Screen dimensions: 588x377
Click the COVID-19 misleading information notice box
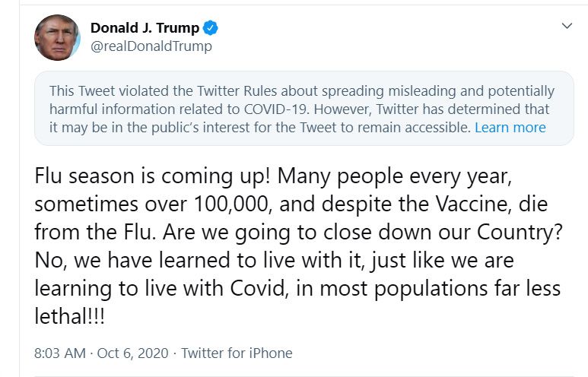(x=304, y=108)
